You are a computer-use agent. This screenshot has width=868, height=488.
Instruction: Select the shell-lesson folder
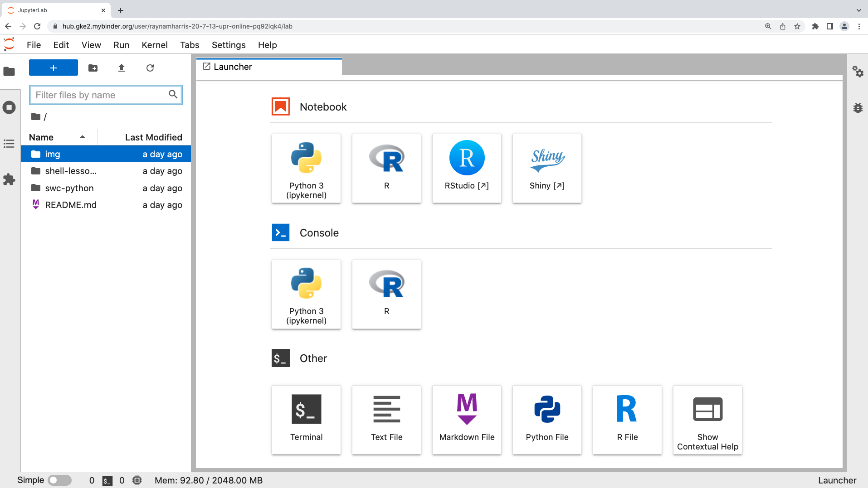[x=106, y=171]
